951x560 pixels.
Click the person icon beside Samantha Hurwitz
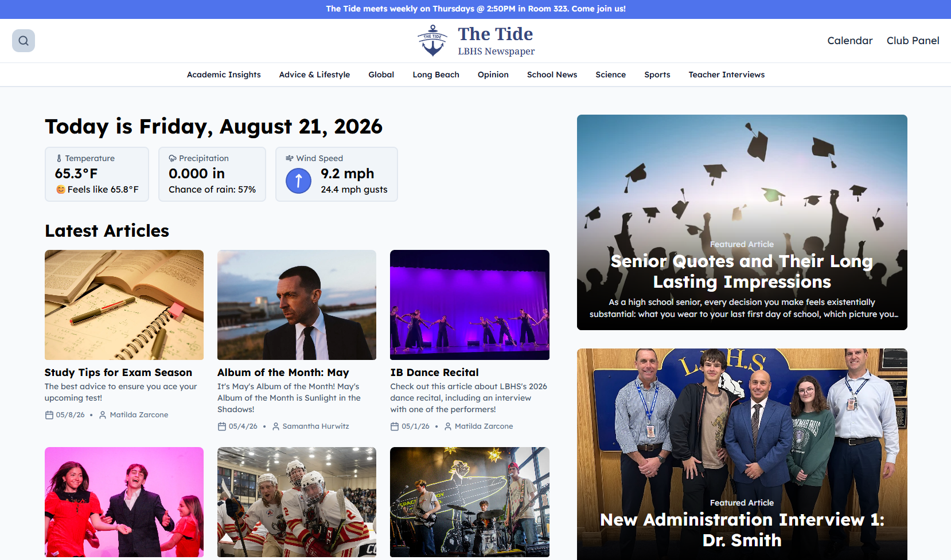click(x=276, y=426)
